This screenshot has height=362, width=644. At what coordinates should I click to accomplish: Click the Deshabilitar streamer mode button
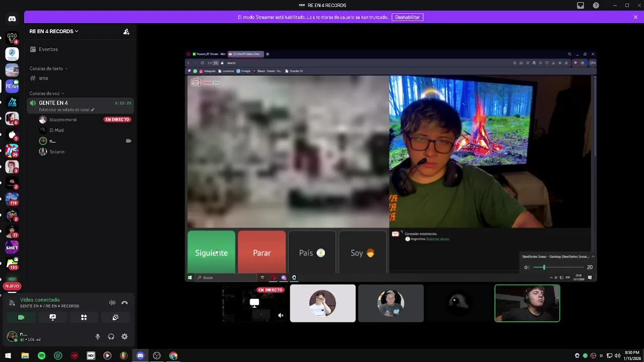click(408, 17)
